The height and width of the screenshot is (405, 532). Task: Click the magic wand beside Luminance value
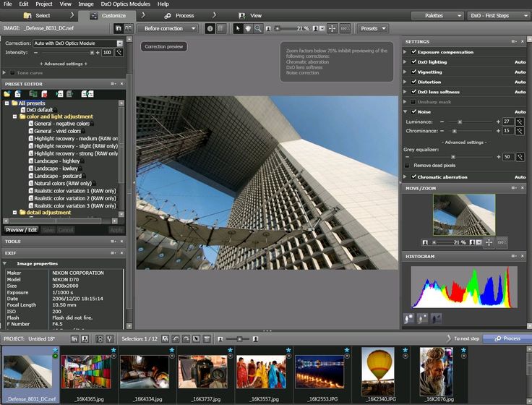click(x=520, y=121)
